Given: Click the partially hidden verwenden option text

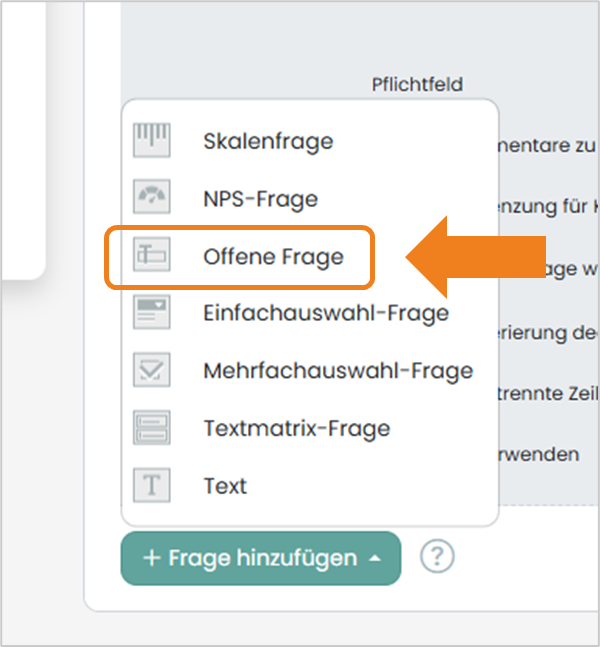Looking at the screenshot, I should pos(538,454).
